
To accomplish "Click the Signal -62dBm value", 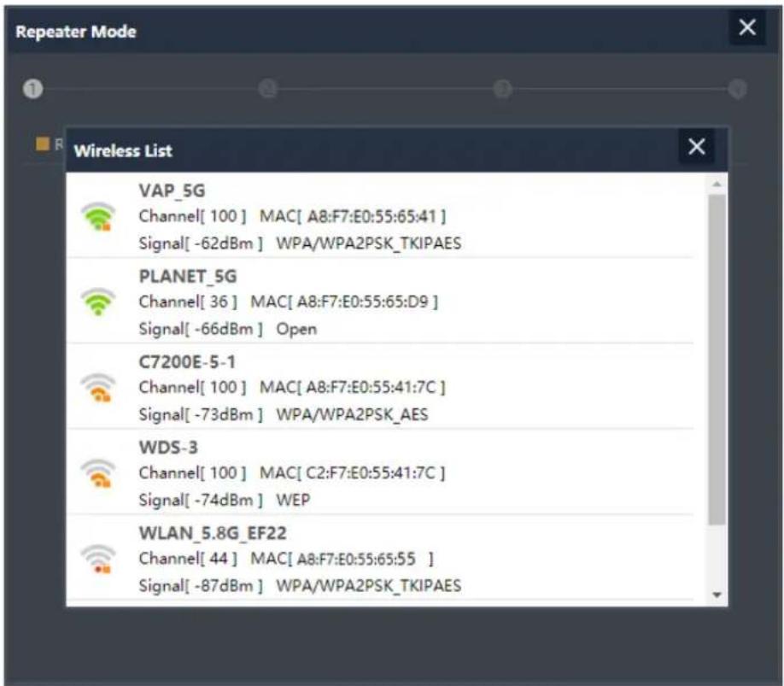I will point(201,243).
